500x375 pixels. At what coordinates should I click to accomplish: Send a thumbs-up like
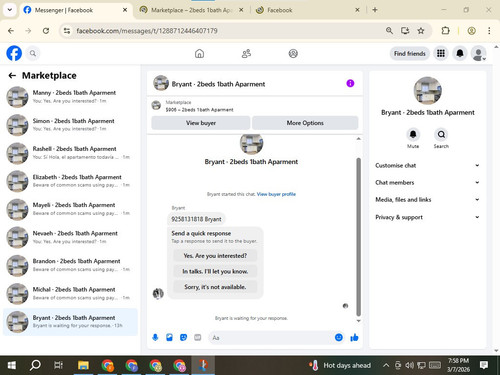pyautogui.click(x=354, y=338)
